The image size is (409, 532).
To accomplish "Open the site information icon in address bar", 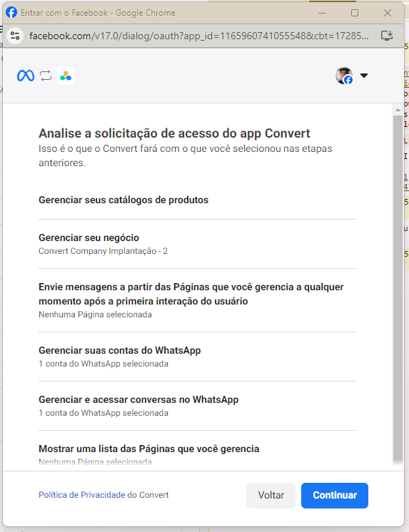I will pos(15,36).
